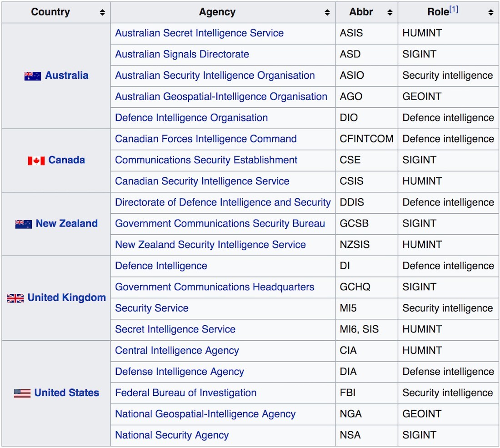
Task: Select 'Defense intelligence' role in DIA row
Action: (448, 372)
